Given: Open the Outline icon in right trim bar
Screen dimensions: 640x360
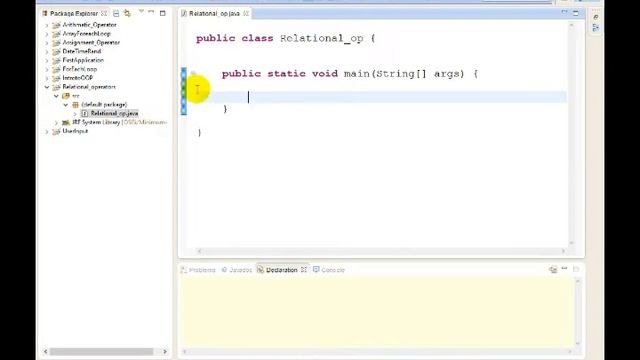Looking at the screenshot, I should pyautogui.click(x=596, y=28).
